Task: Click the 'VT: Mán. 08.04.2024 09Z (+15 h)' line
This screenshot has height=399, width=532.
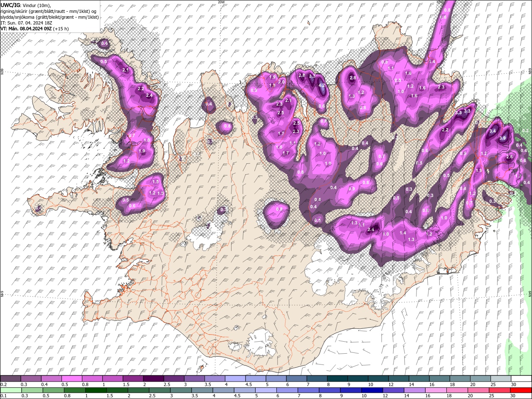Action: pos(35,29)
